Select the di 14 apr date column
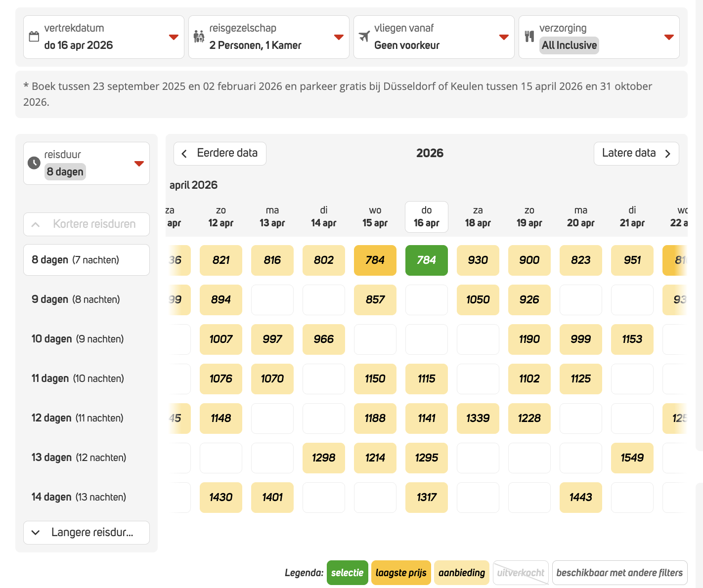 click(323, 217)
